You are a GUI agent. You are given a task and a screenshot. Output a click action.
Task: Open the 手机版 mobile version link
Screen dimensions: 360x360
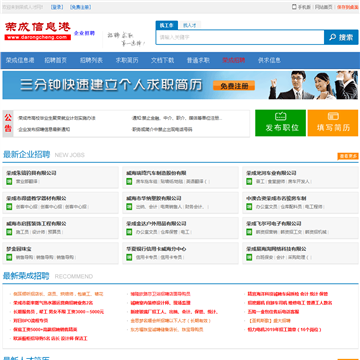click(304, 7)
